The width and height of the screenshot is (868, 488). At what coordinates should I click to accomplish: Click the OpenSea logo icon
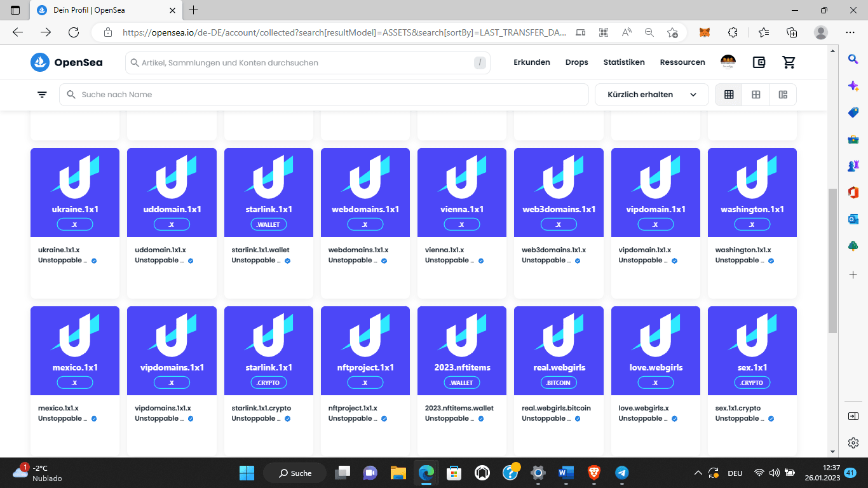tap(40, 62)
